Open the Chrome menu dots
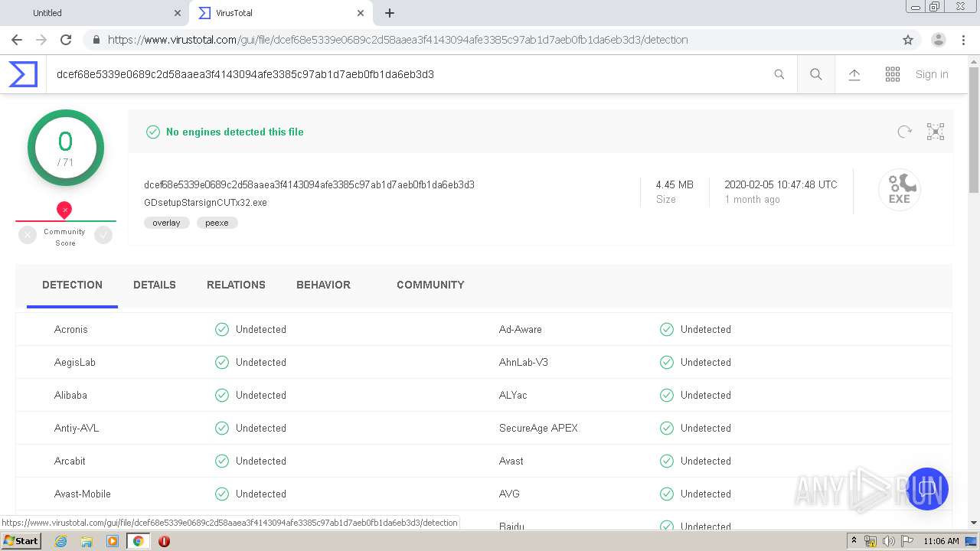Screen dimensions: 980x551 click(964, 40)
